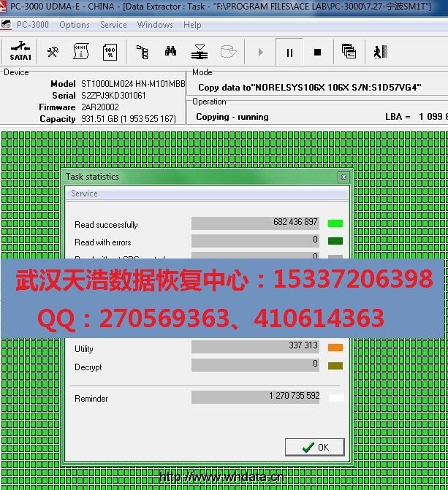This screenshot has height=490, width=448.
Task: Click the binary data scroll icon
Action: [x=80, y=52]
